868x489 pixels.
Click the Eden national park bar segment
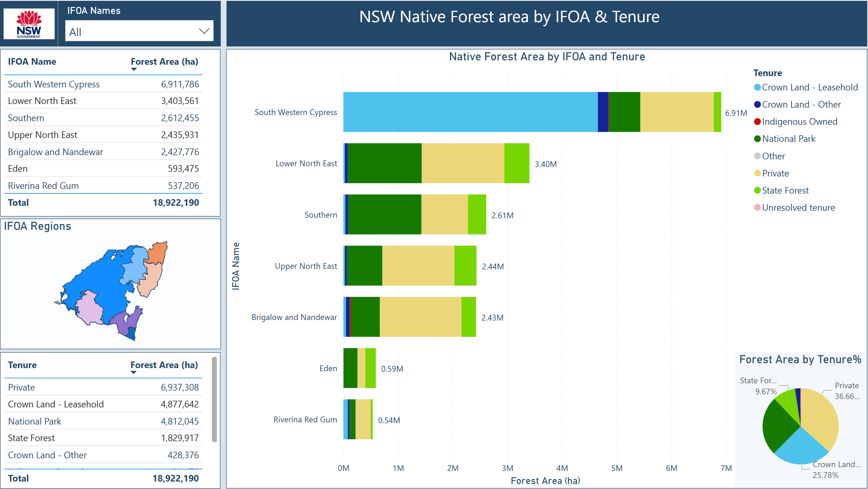350,368
